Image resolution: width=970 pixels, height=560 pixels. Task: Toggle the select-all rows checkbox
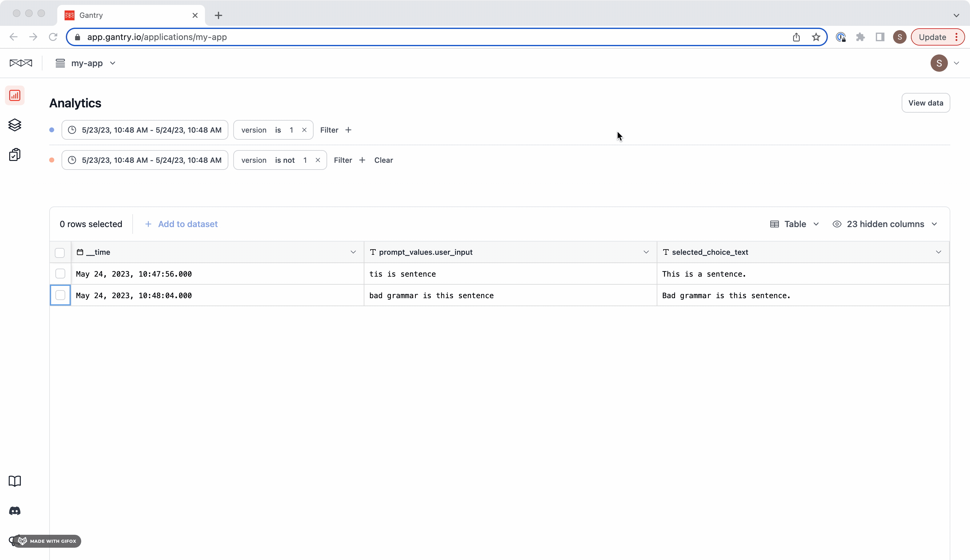(60, 253)
